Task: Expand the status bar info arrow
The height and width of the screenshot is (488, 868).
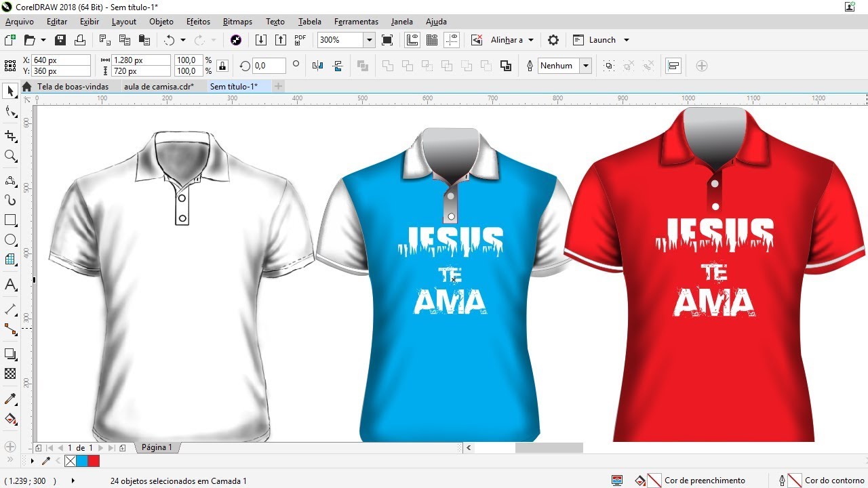Action: pyautogui.click(x=73, y=481)
